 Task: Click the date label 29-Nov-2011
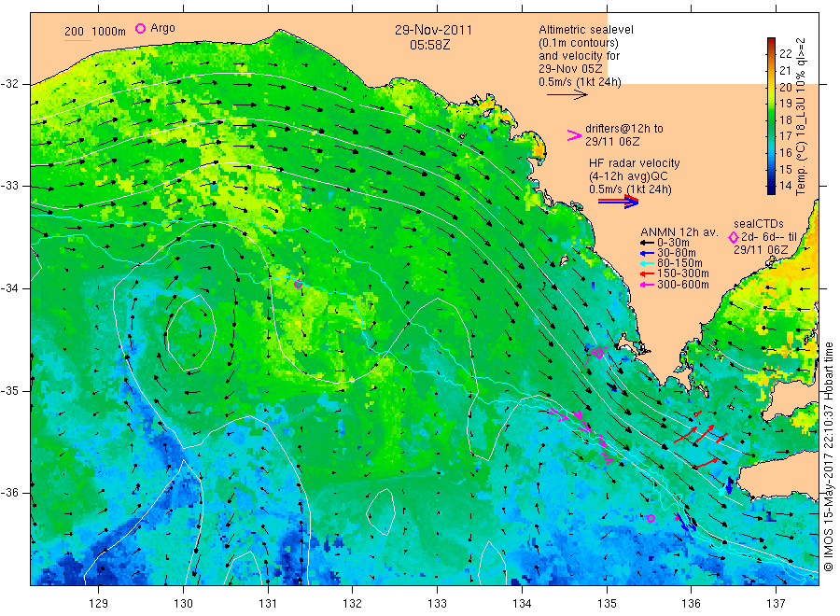pos(433,30)
